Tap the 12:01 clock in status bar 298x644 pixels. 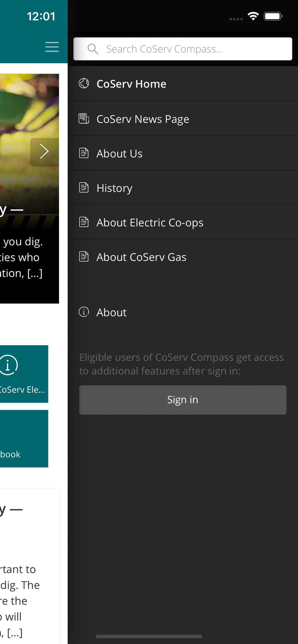click(x=41, y=17)
